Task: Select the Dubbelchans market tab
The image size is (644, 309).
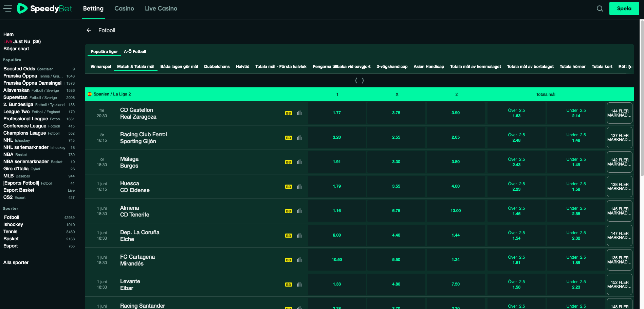Action: click(217, 67)
